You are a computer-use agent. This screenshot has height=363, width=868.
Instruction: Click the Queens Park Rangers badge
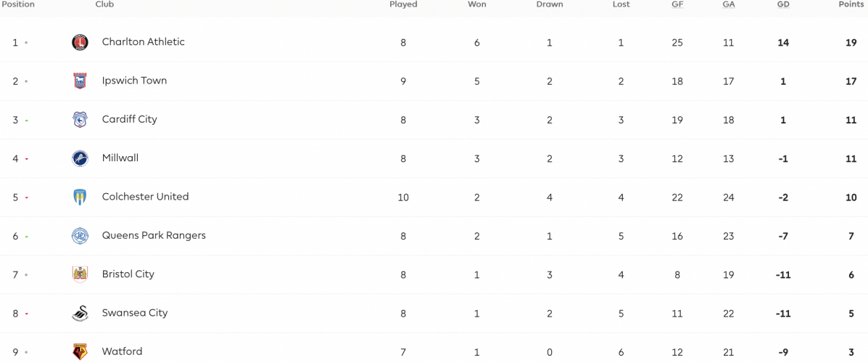80,236
